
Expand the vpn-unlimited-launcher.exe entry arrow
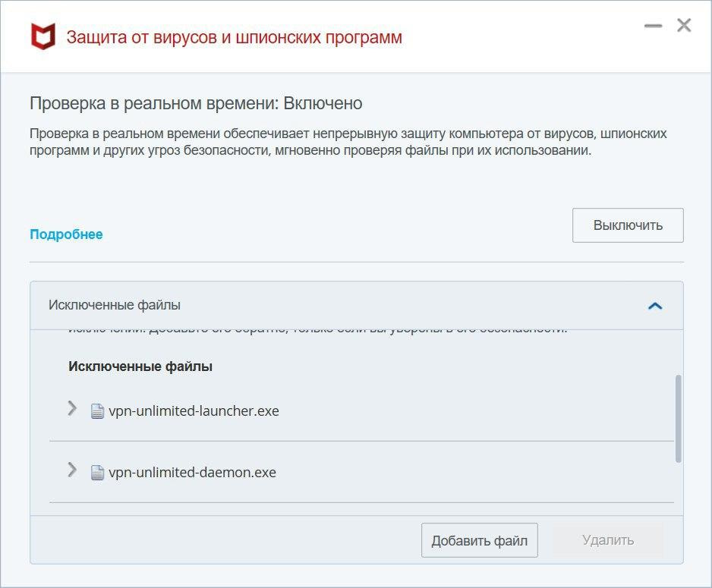click(x=72, y=409)
